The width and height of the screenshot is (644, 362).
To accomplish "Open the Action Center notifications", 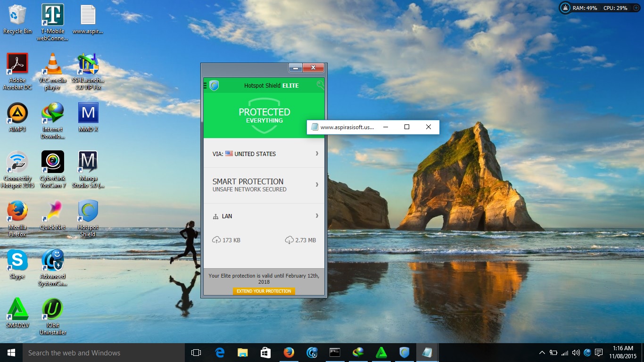I will pyautogui.click(x=599, y=353).
